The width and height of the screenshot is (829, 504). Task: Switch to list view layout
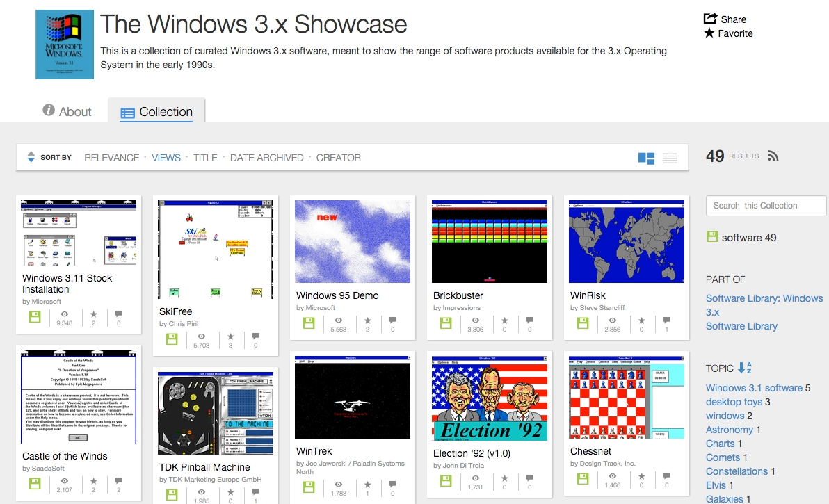(x=670, y=158)
